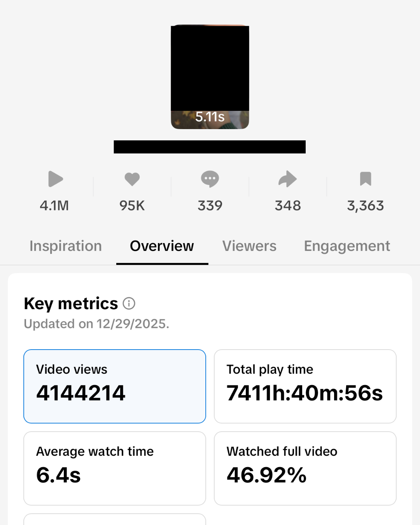Open the video thumbnail preview
Image resolution: width=420 pixels, height=525 pixels.
click(210, 70)
